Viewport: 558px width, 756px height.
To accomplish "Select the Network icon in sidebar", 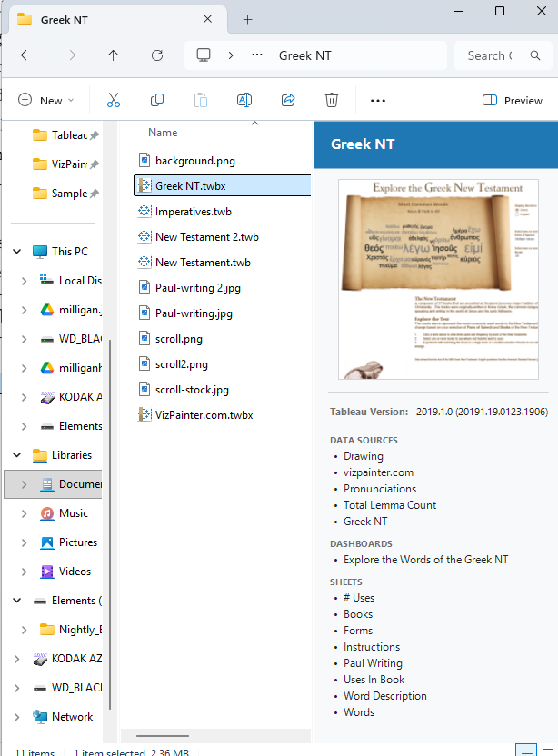I will tap(40, 717).
